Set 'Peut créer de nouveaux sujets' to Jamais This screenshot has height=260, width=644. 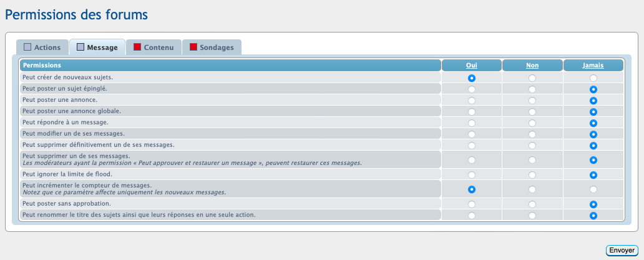(593, 78)
